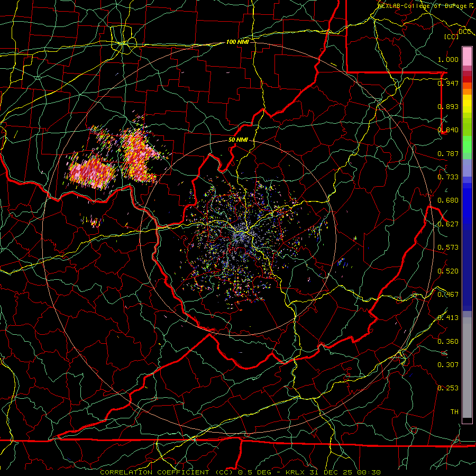Select the 1.000 value on the color scale
This screenshot has height=476, width=476.
[448, 59]
